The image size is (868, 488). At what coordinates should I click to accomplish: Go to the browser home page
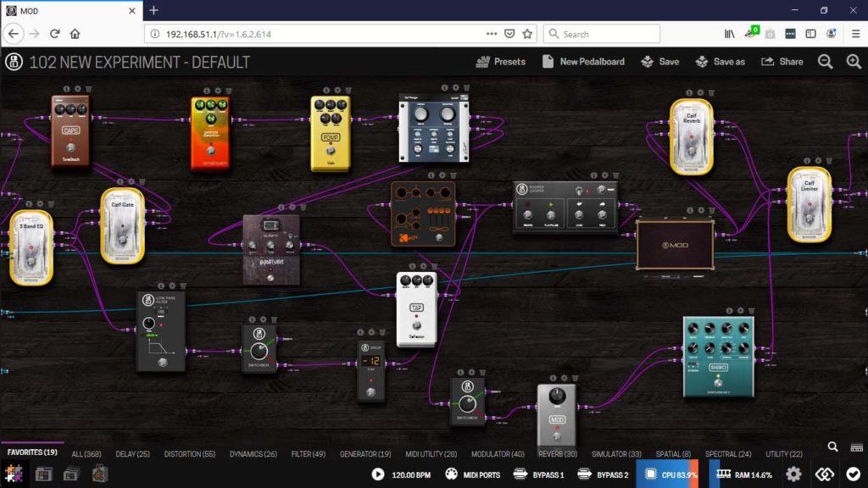coord(75,34)
